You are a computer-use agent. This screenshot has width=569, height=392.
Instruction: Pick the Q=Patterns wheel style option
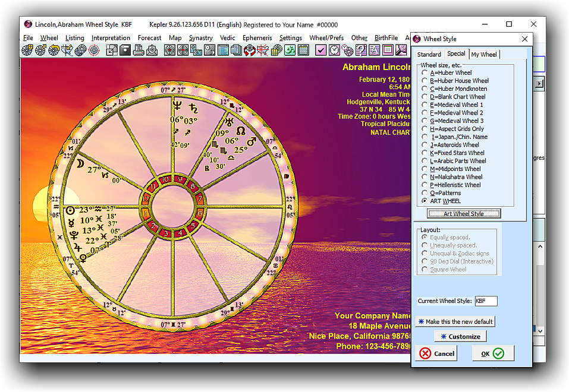point(425,193)
